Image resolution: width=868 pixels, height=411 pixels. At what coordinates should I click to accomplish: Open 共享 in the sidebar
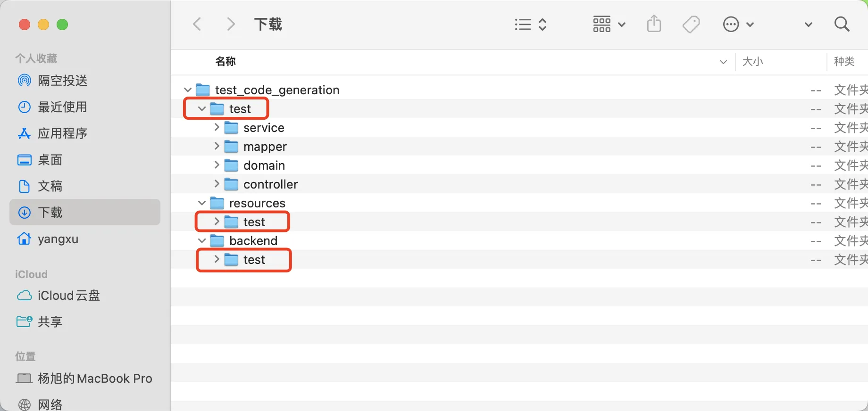click(85, 322)
